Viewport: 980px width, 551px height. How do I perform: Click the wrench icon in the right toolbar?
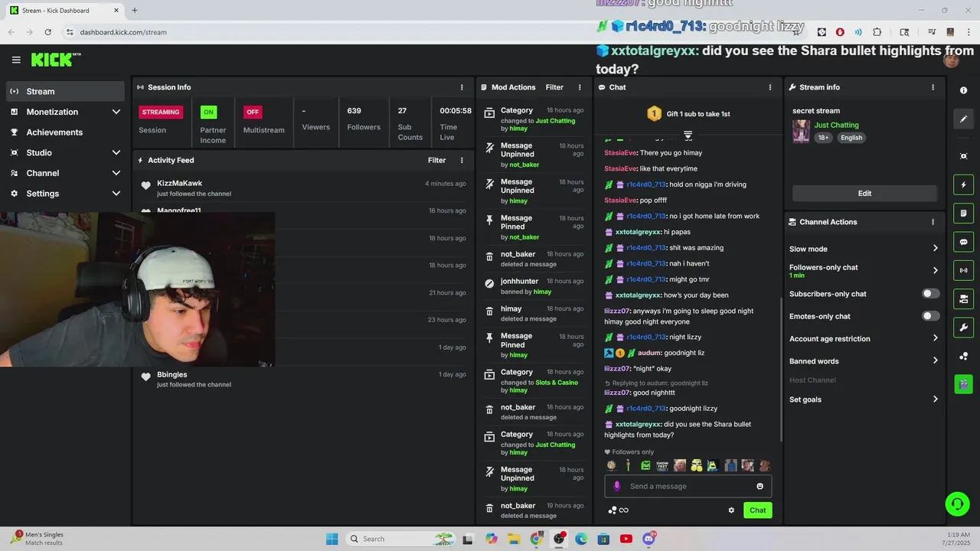pos(963,328)
